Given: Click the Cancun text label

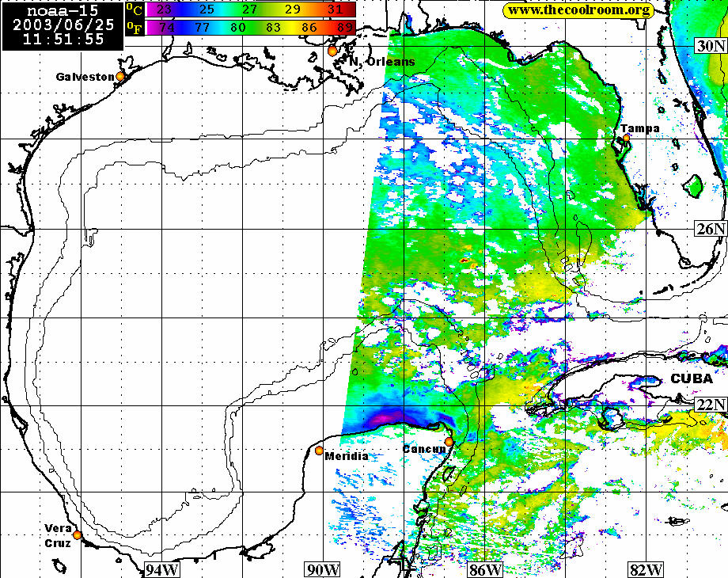Looking at the screenshot, I should [423, 449].
